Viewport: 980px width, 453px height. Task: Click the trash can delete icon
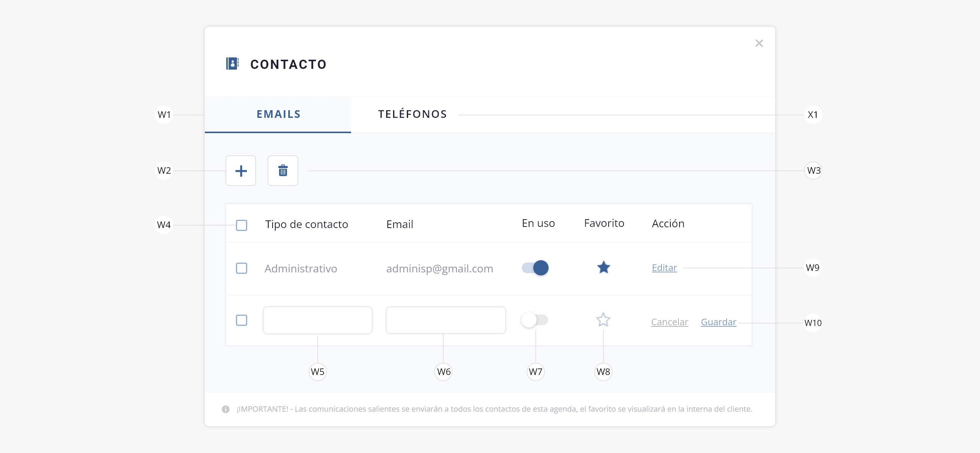click(283, 171)
